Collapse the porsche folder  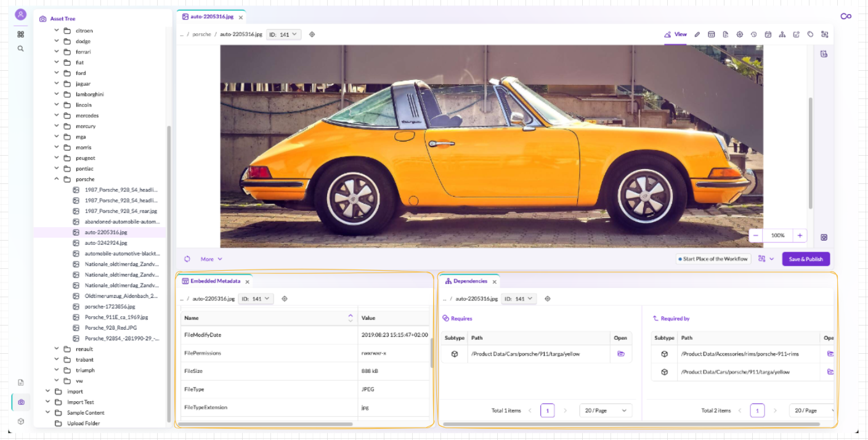tap(57, 179)
